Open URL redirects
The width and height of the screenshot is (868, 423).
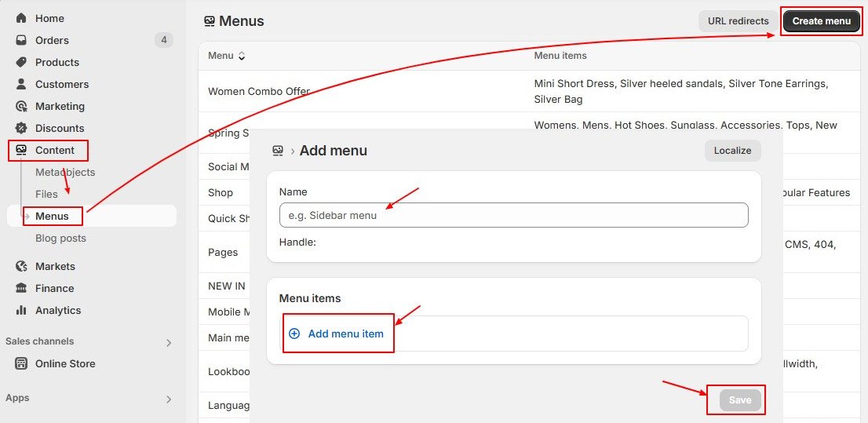click(738, 21)
